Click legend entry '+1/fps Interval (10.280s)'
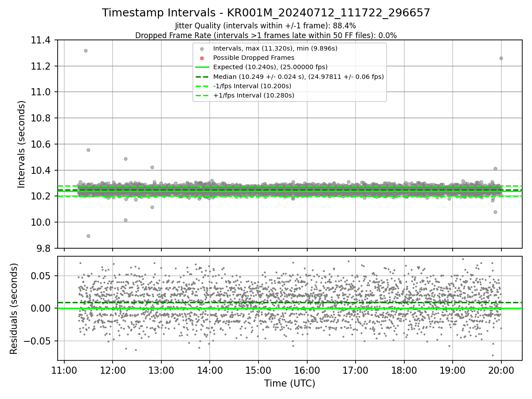The image size is (532, 399). click(254, 95)
